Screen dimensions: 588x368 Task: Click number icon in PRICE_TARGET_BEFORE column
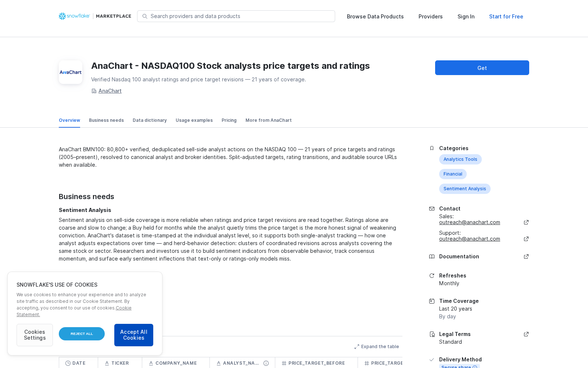[284, 363]
